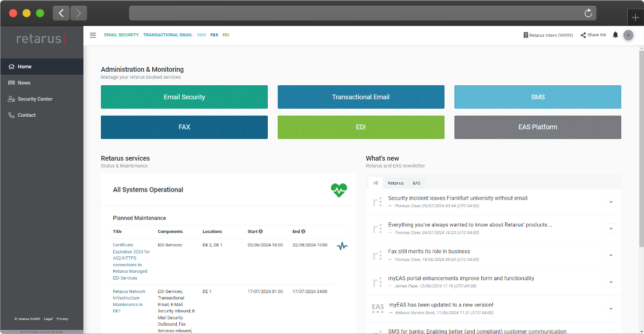Open a new browser tab with plus

coord(635,18)
